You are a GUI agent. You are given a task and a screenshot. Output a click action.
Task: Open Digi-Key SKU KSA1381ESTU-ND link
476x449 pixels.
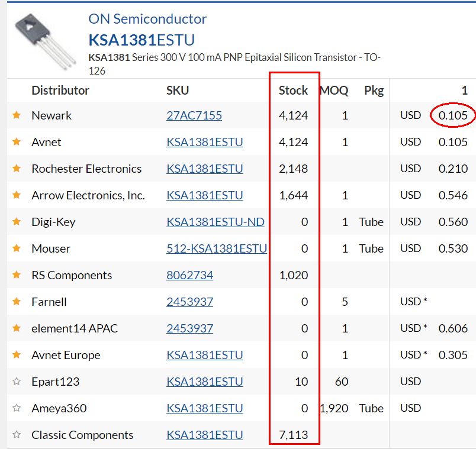point(216,222)
